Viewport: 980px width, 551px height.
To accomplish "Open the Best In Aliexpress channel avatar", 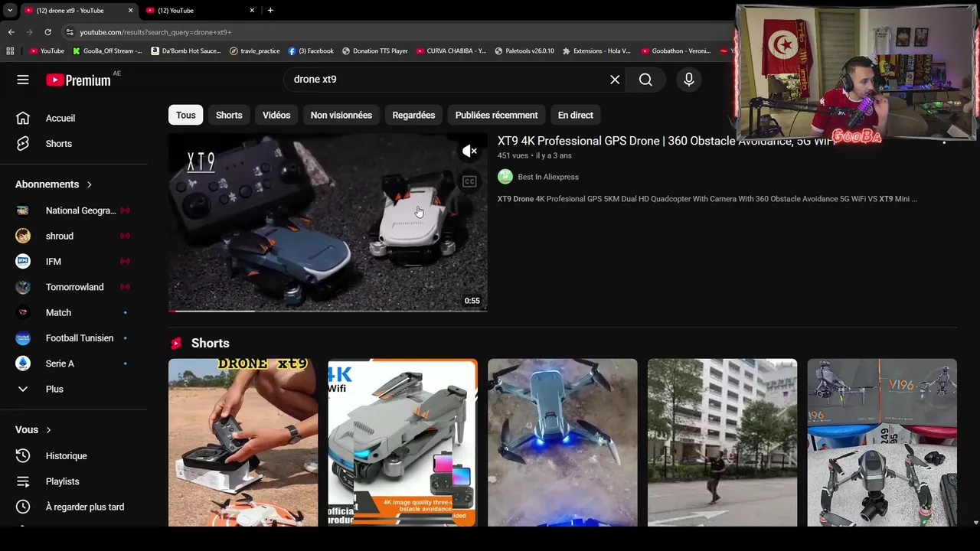I will click(x=505, y=177).
